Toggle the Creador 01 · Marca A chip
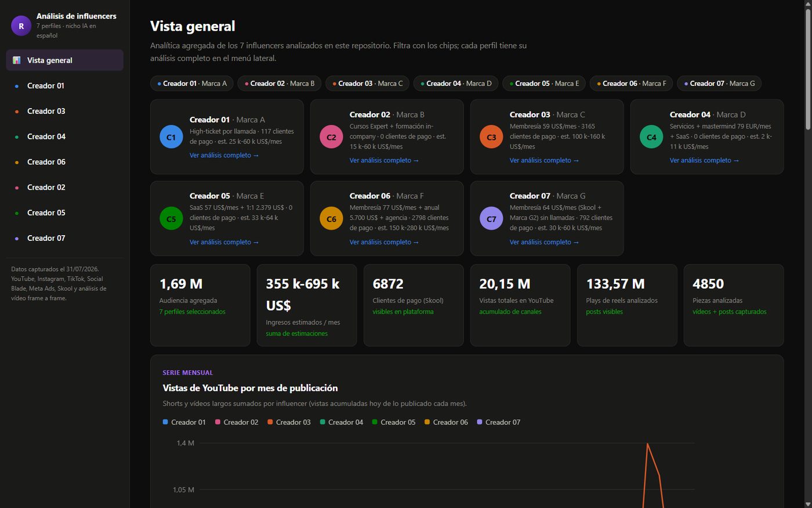The image size is (812, 508). (x=192, y=84)
